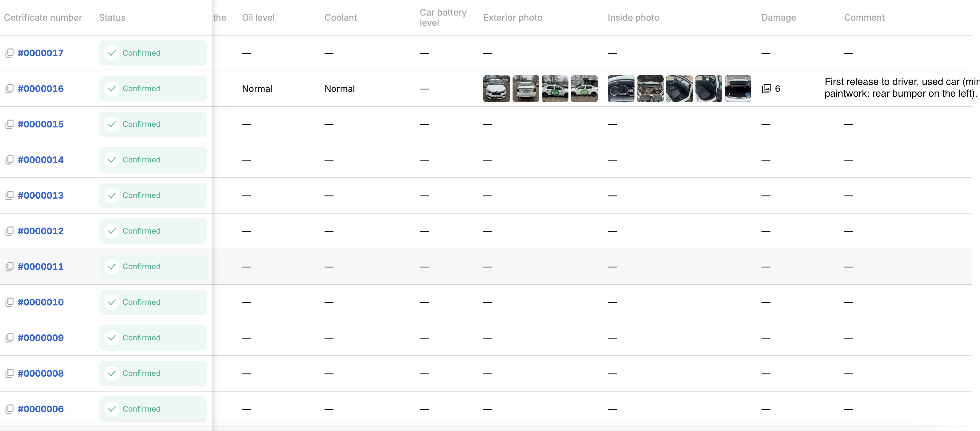The height and width of the screenshot is (431, 980).
Task: Open inside photo of open trunk
Action: pos(738,89)
